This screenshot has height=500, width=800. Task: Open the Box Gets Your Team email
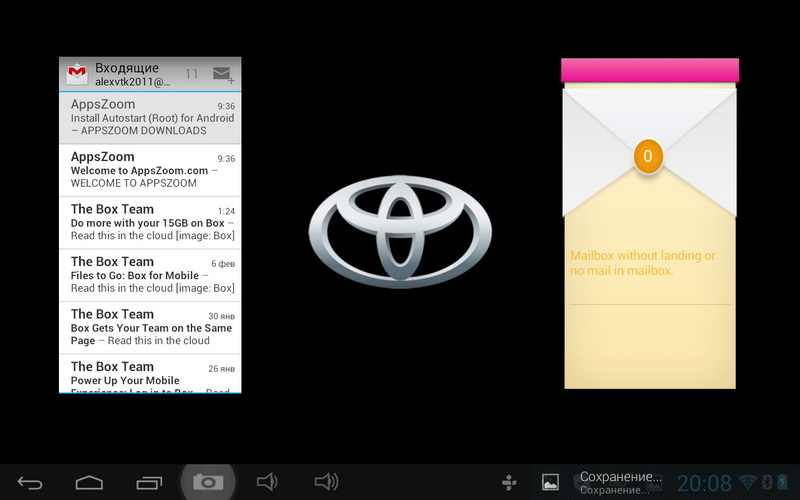click(150, 327)
